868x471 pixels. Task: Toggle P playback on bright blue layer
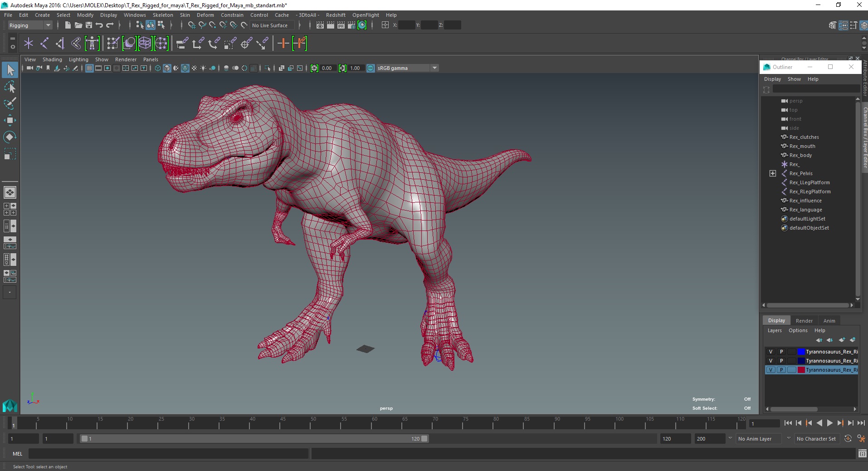coord(781,352)
